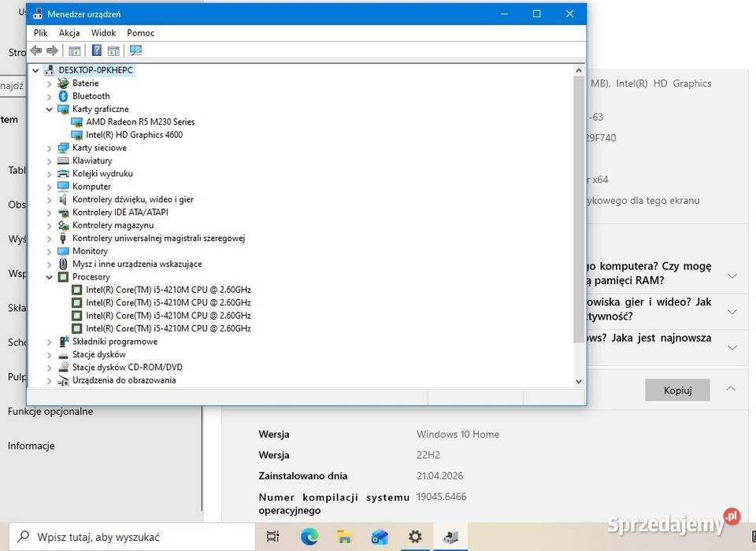The height and width of the screenshot is (551, 756).
Task: Click the Kolejki wydruku printer icon
Action: [63, 173]
